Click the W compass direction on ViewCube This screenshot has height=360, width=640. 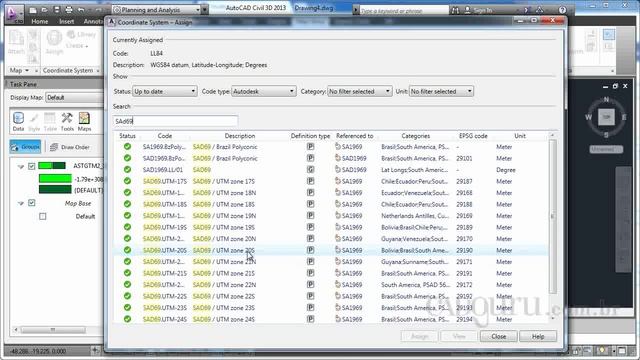pyautogui.click(x=588, y=117)
